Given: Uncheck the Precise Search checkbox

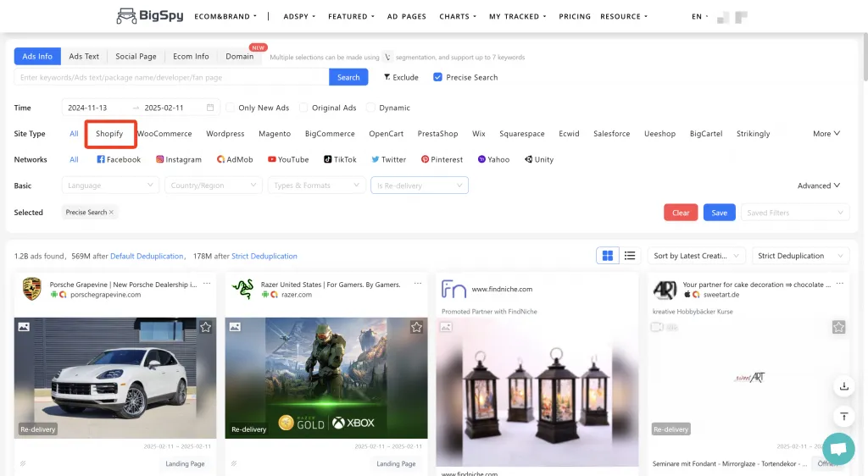Looking at the screenshot, I should (x=437, y=77).
